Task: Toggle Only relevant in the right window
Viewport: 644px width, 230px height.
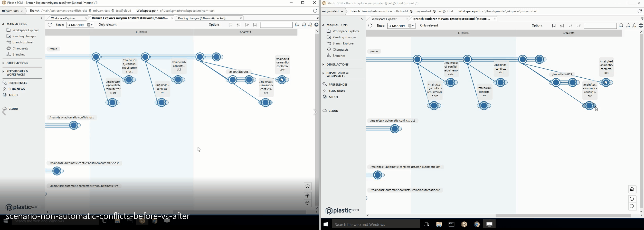Action: 429,26
